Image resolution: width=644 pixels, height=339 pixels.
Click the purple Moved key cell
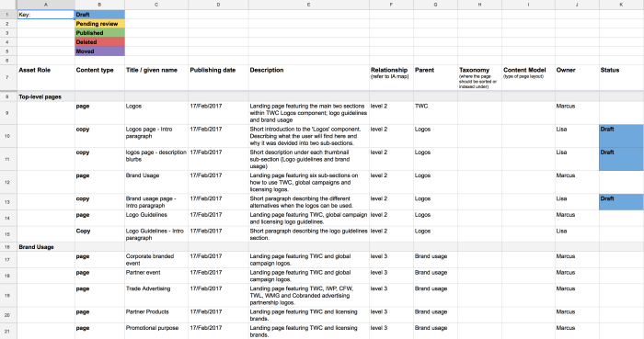[99, 51]
